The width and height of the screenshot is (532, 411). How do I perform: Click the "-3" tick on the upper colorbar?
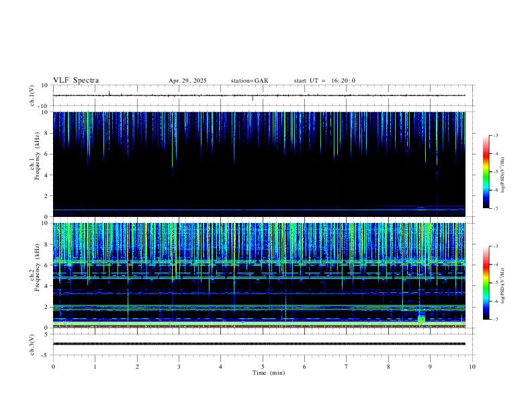[496, 135]
